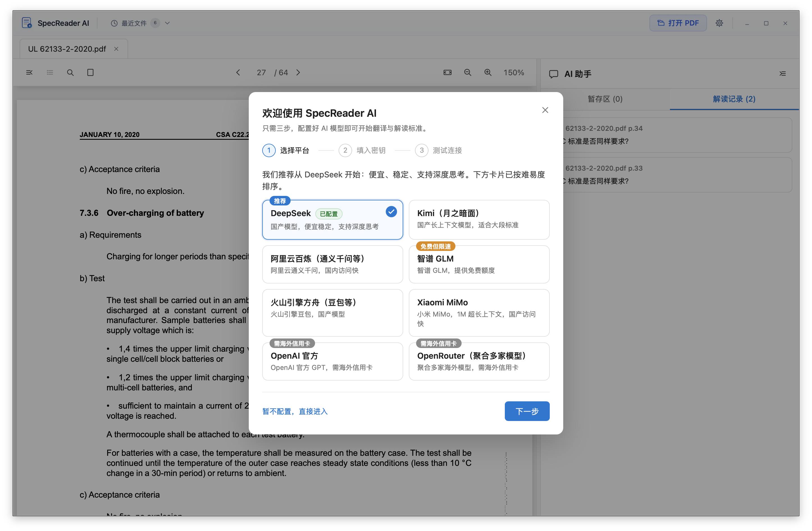Click the 150% zoom level value
This screenshot has width=812, height=531.
(514, 72)
